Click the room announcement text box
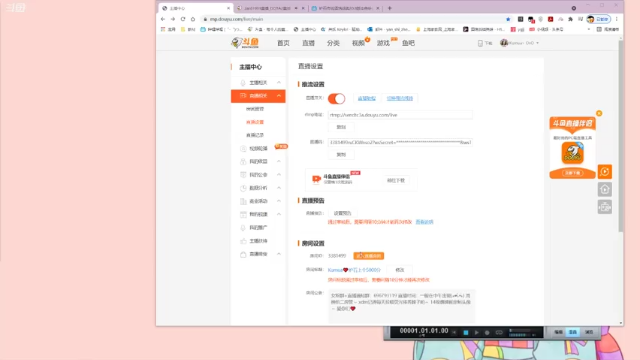 coord(402,306)
